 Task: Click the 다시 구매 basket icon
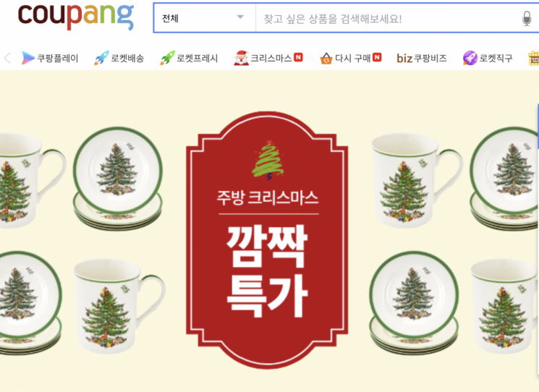tap(326, 59)
